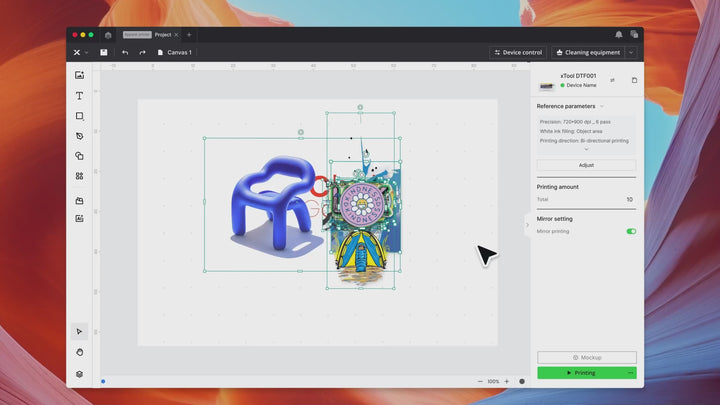
Task: Open dropdown next to Cleaning equipment
Action: click(631, 52)
